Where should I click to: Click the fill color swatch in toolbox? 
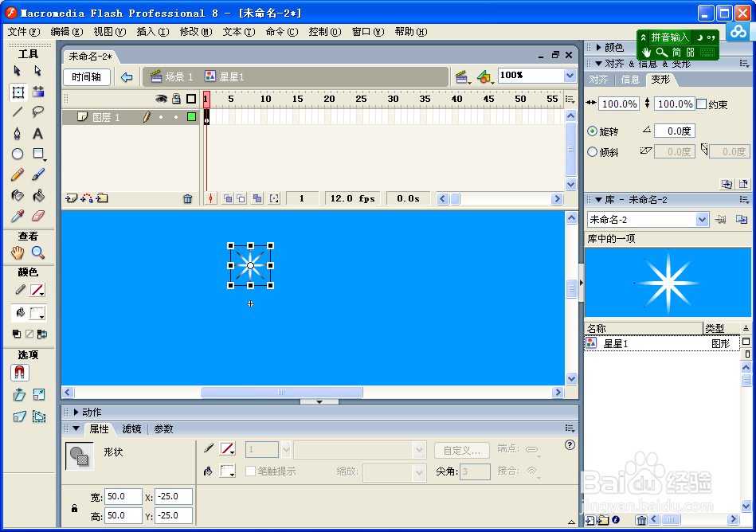click(x=37, y=313)
